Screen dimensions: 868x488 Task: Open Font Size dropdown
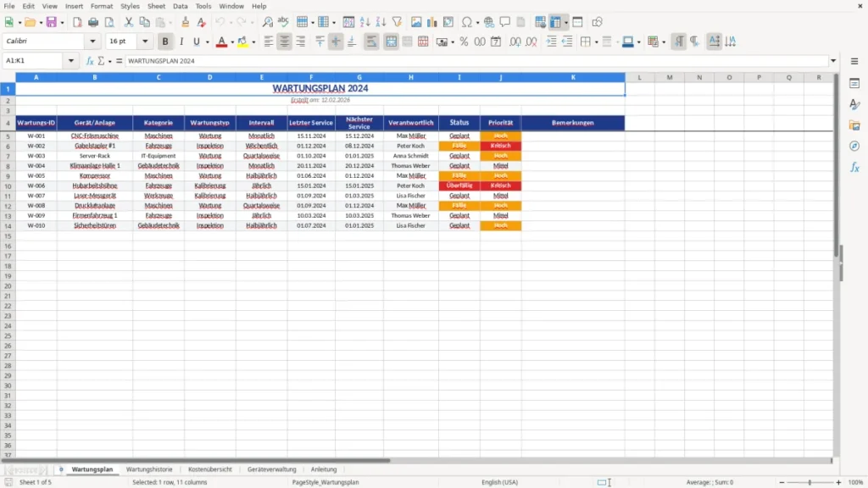click(x=145, y=42)
